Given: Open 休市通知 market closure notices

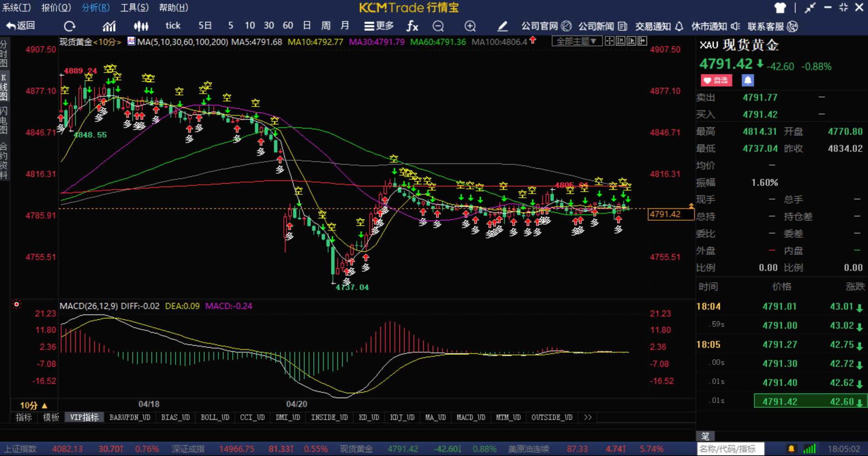Looking at the screenshot, I should click(716, 26).
